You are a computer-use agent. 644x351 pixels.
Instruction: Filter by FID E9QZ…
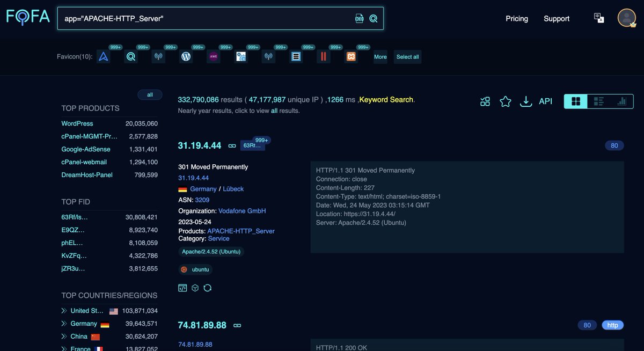(73, 230)
